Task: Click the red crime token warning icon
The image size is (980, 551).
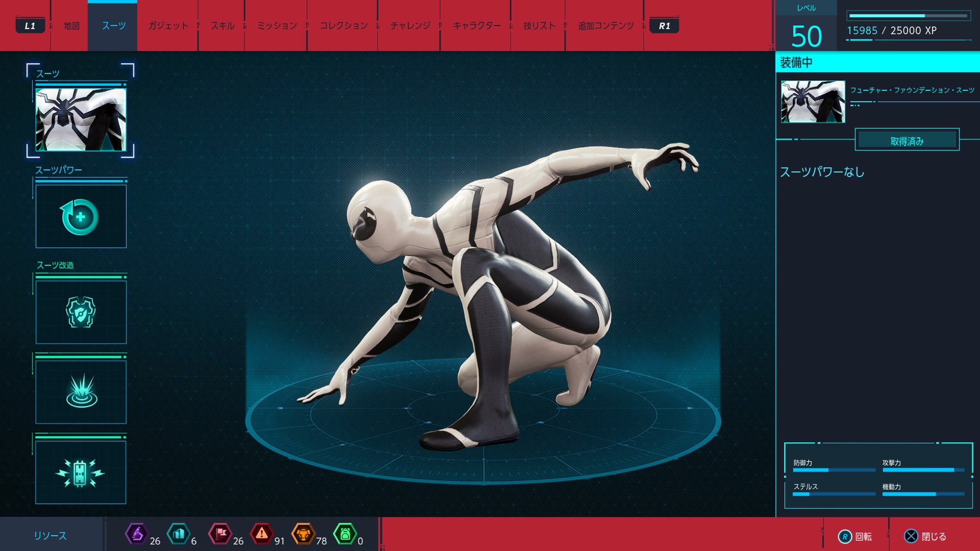Action: pyautogui.click(x=262, y=533)
